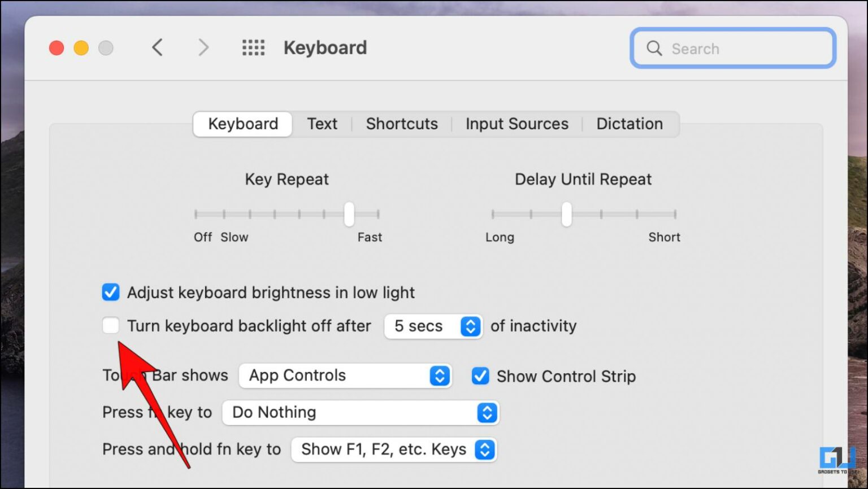Uncheck Show Control Strip
The width and height of the screenshot is (868, 489).
(x=480, y=376)
